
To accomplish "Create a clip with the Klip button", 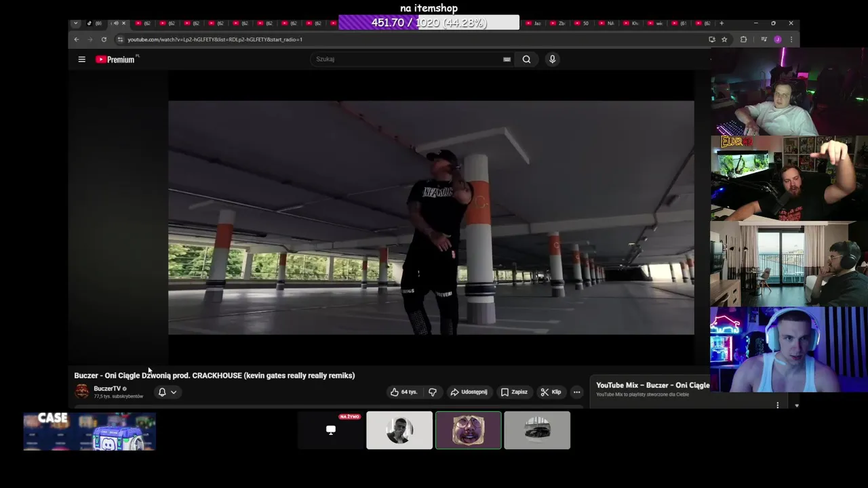I will [x=551, y=392].
